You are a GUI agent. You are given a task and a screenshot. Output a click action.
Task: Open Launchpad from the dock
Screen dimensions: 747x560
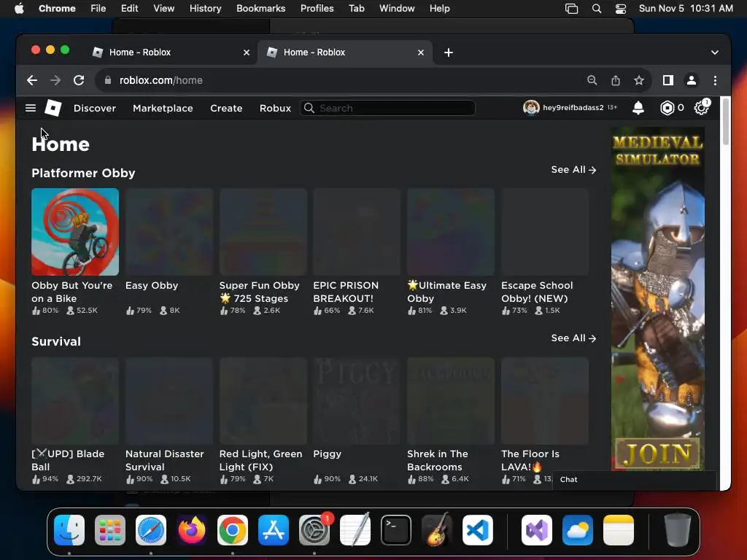(x=110, y=530)
